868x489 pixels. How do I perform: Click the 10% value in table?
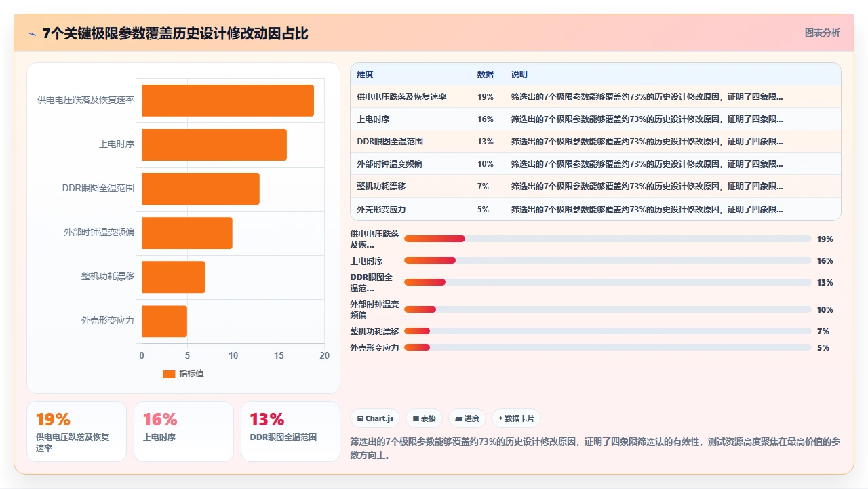click(x=486, y=164)
